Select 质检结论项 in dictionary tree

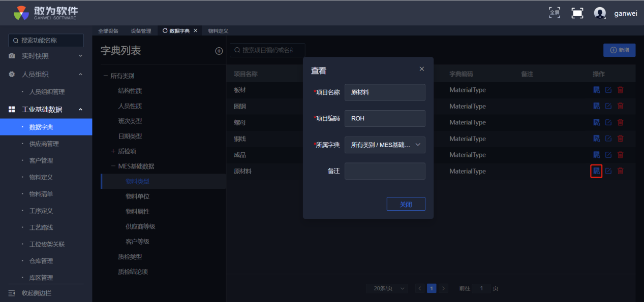coord(133,272)
